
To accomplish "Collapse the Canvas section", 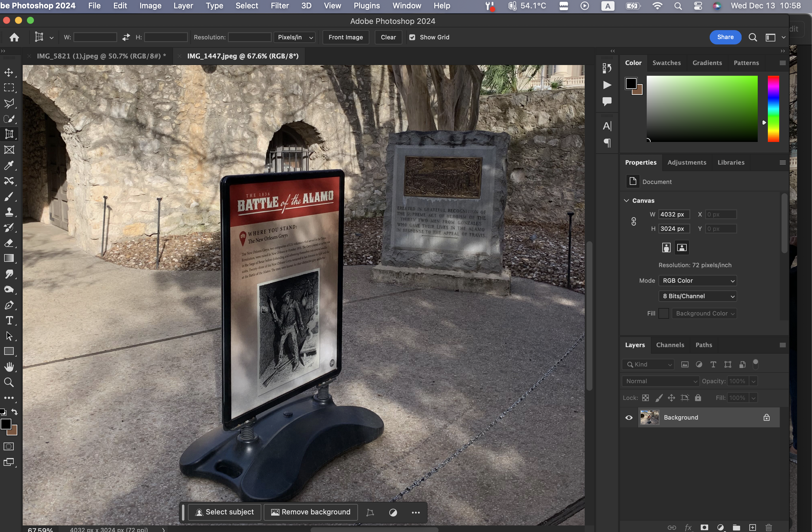I will pyautogui.click(x=626, y=200).
